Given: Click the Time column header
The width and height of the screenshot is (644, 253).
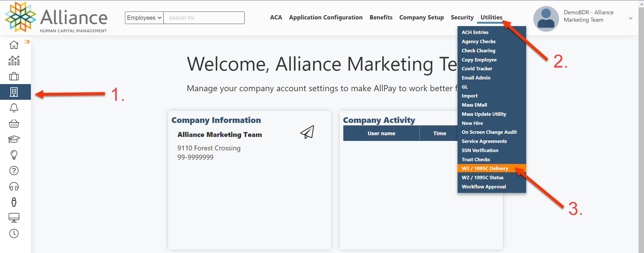Looking at the screenshot, I should pos(439,133).
